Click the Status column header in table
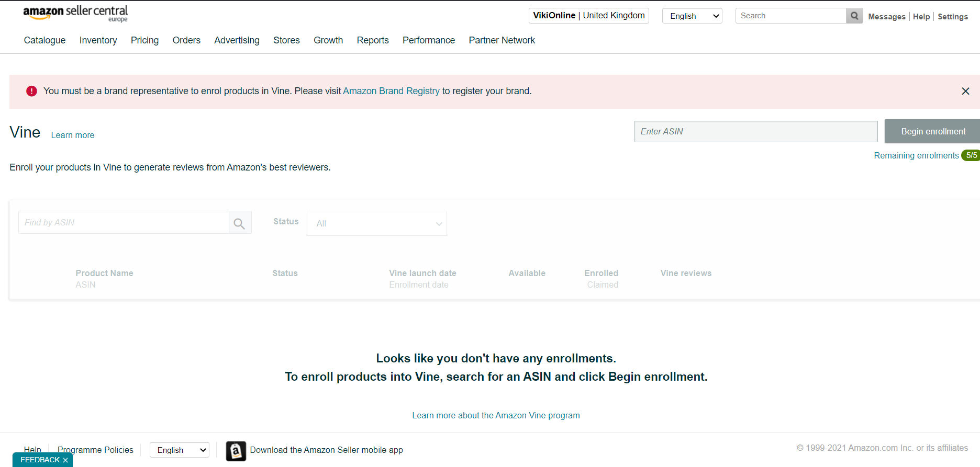Viewport: 980px width, 467px height. click(x=285, y=273)
